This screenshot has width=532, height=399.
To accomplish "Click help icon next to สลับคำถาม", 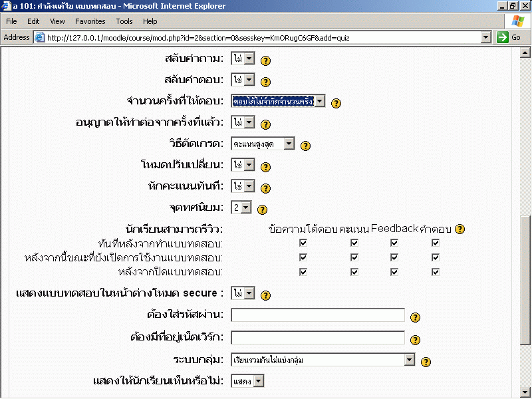I will 265,61.
